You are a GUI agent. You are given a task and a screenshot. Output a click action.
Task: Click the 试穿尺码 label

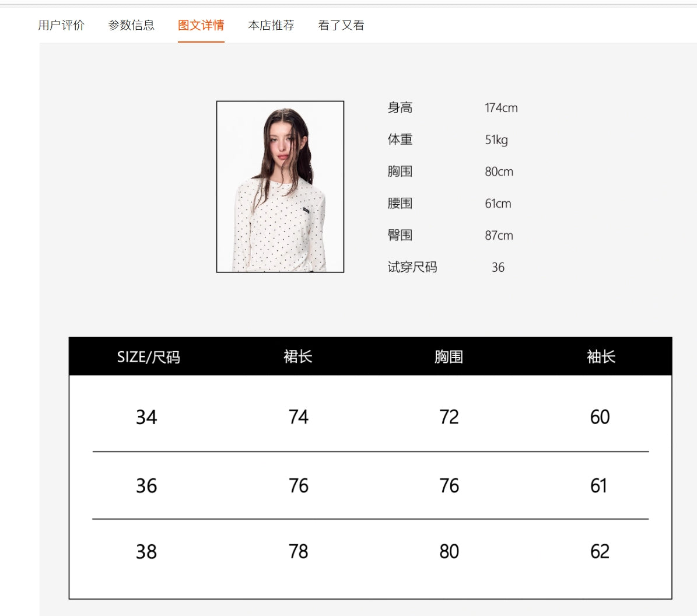412,267
